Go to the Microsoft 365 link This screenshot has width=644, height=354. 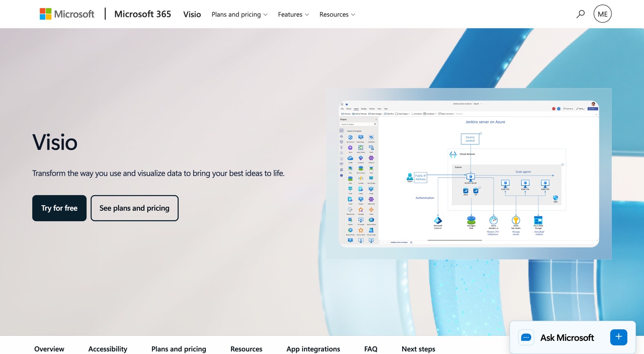click(142, 14)
